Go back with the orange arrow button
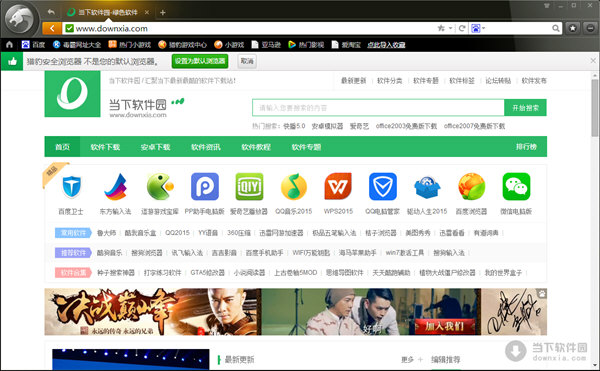Image resolution: width=600 pixels, height=371 pixels. click(52, 28)
